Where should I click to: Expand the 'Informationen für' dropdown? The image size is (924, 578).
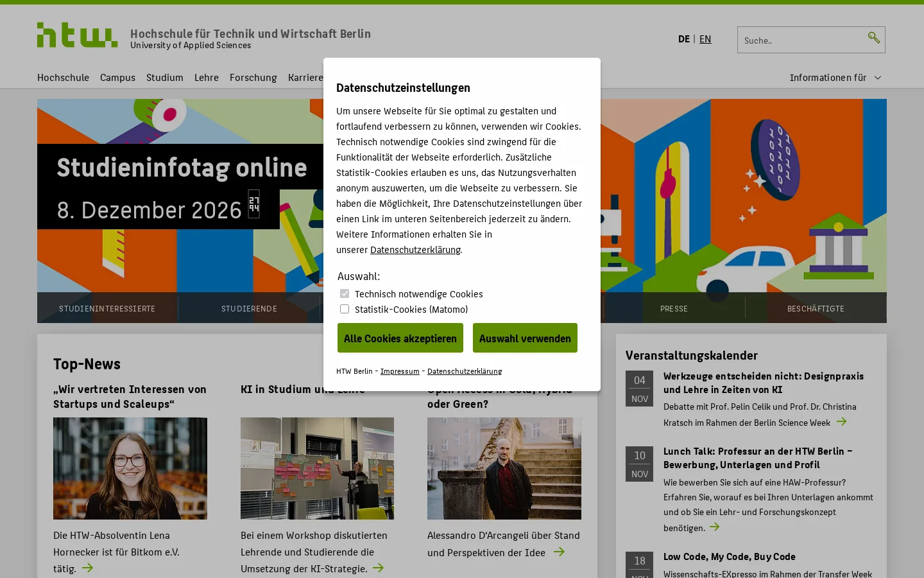point(835,78)
